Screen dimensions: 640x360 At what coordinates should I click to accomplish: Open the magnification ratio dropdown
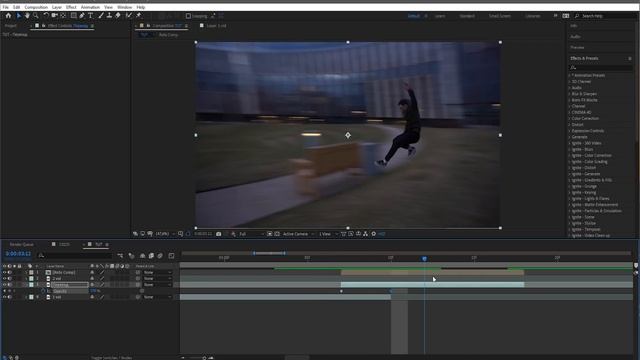click(x=165, y=234)
